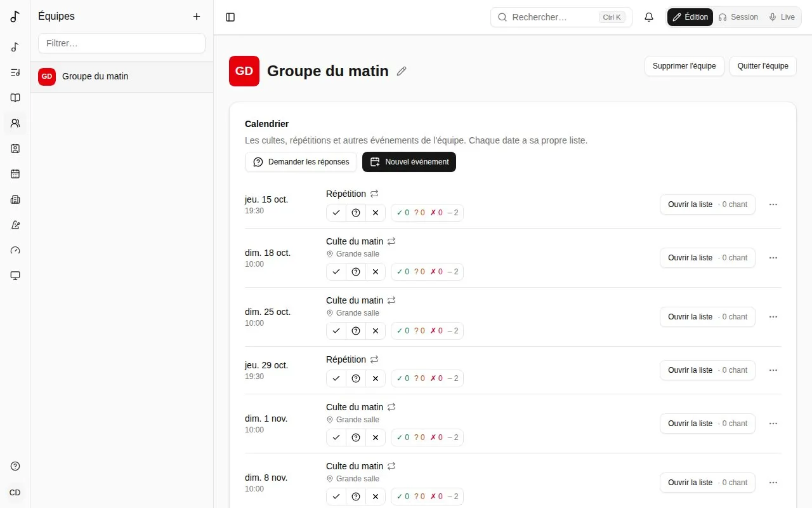Switch to Live mode tab
This screenshot has height=508, width=812.
click(782, 17)
